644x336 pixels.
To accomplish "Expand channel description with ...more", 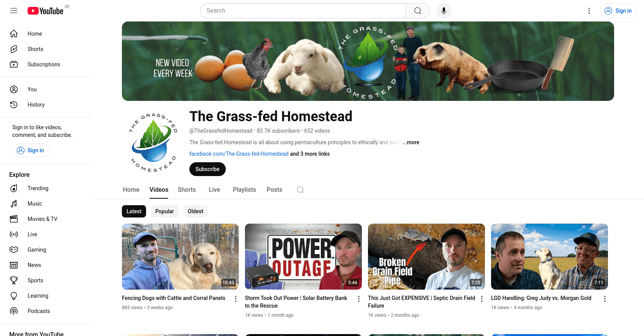I will [411, 142].
